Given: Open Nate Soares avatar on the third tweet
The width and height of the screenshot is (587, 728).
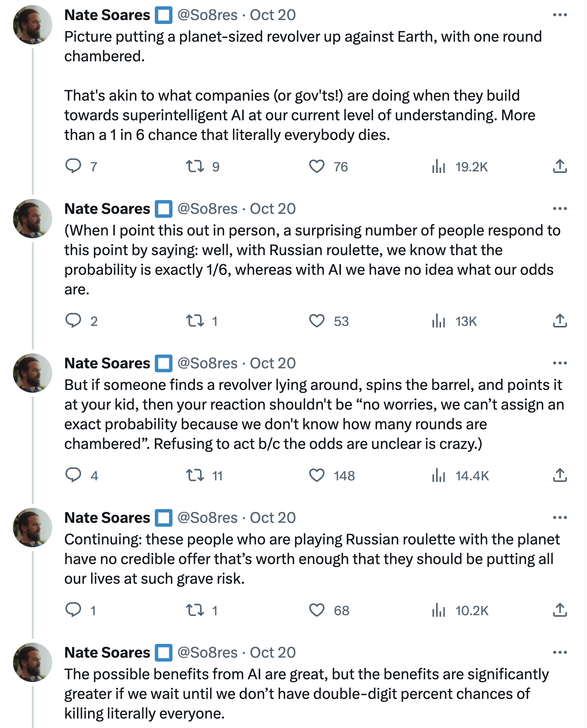Looking at the screenshot, I should (x=33, y=373).
